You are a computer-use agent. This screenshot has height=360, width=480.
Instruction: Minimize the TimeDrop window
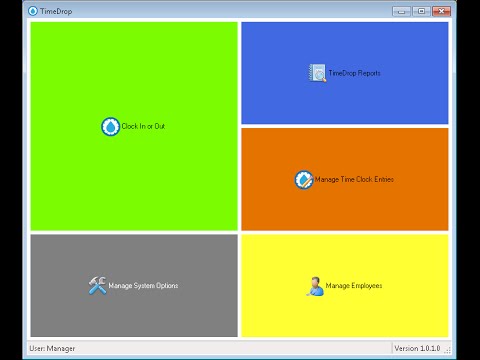tap(401, 11)
